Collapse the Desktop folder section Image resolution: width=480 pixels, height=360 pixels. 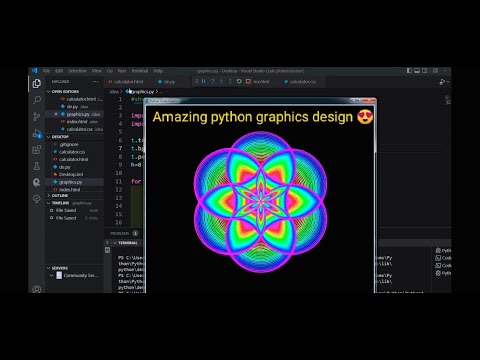pyautogui.click(x=49, y=137)
